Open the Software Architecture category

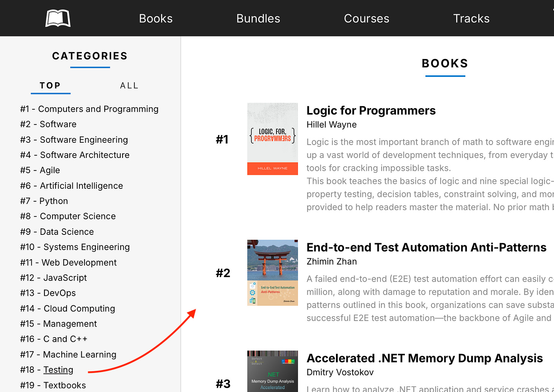75,155
